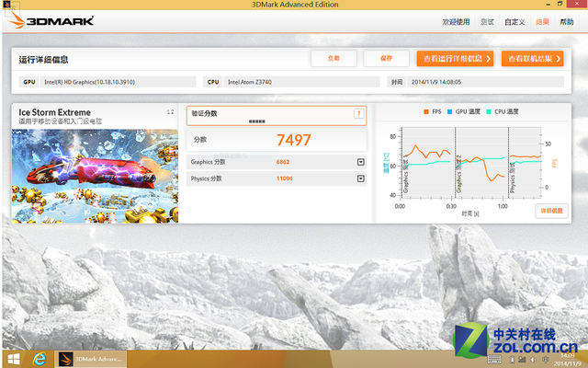Open the 自定义 tab
The height and width of the screenshot is (368, 588).
click(514, 22)
